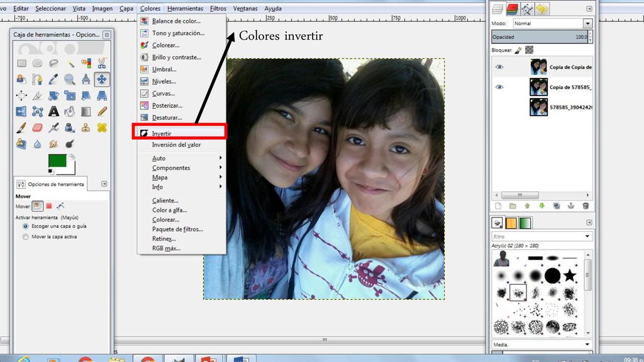The image size is (644, 362).
Task: Open the Filtros menu
Action: point(218,8)
